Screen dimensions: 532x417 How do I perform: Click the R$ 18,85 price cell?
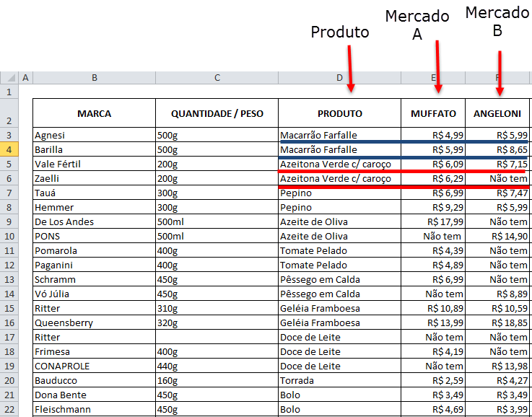point(497,322)
